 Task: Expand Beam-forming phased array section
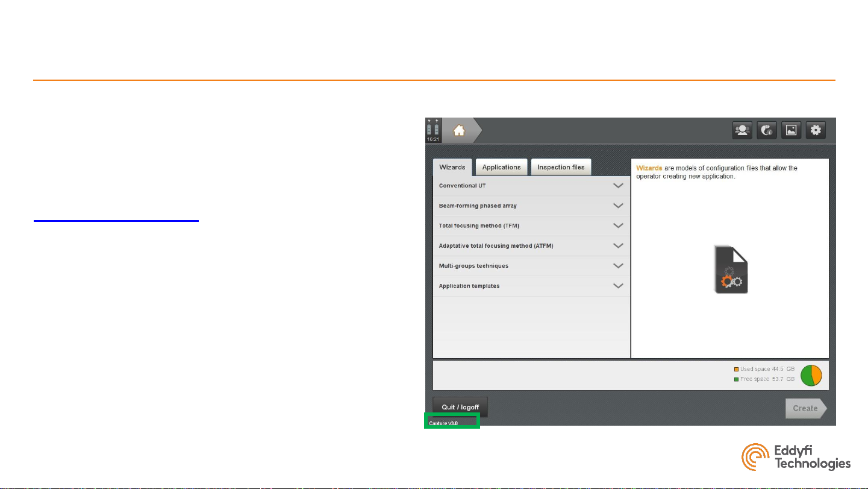pyautogui.click(x=618, y=206)
